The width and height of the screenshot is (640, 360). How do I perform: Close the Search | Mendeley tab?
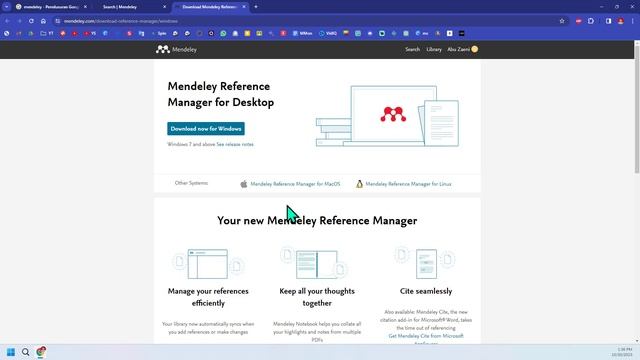click(164, 7)
